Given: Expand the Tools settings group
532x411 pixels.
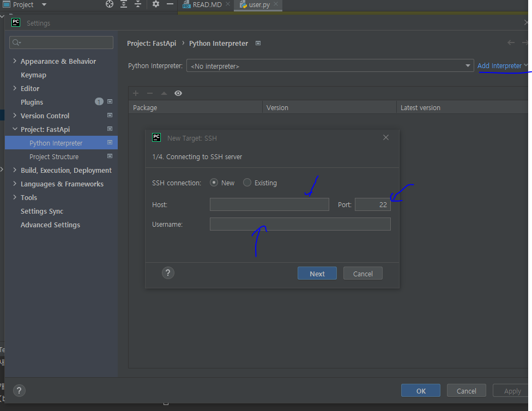Looking at the screenshot, I should coord(15,197).
